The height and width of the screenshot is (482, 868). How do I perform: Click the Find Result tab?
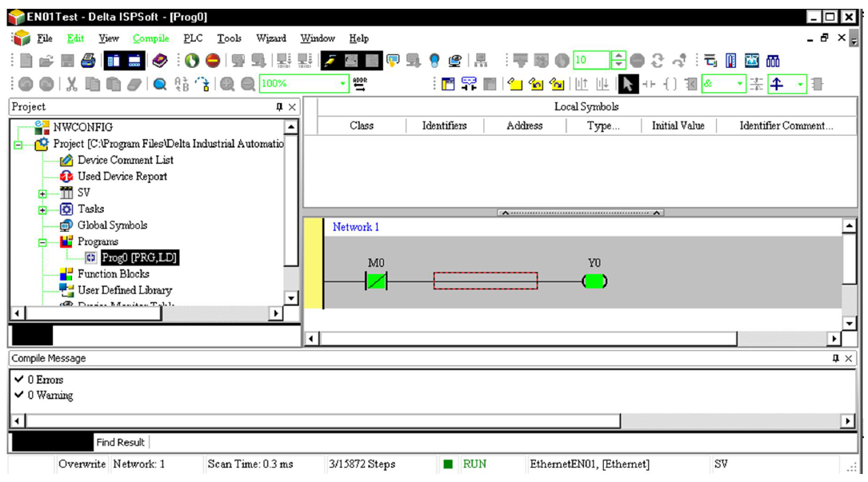pyautogui.click(x=121, y=442)
